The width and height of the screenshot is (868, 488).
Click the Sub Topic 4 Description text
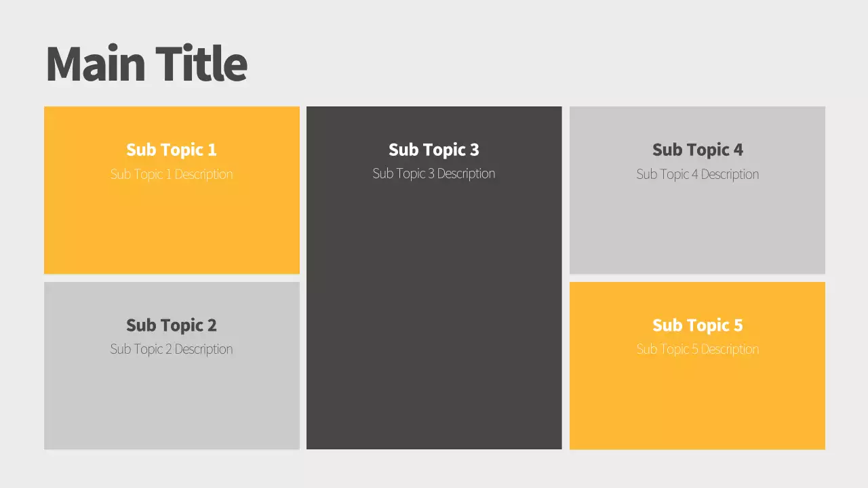(x=697, y=174)
